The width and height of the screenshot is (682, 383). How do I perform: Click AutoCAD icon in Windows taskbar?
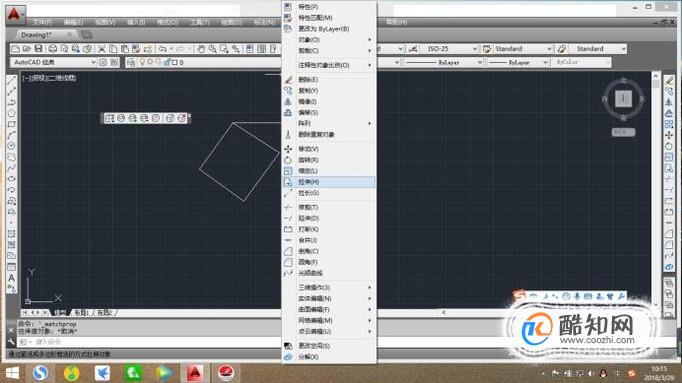point(194,373)
